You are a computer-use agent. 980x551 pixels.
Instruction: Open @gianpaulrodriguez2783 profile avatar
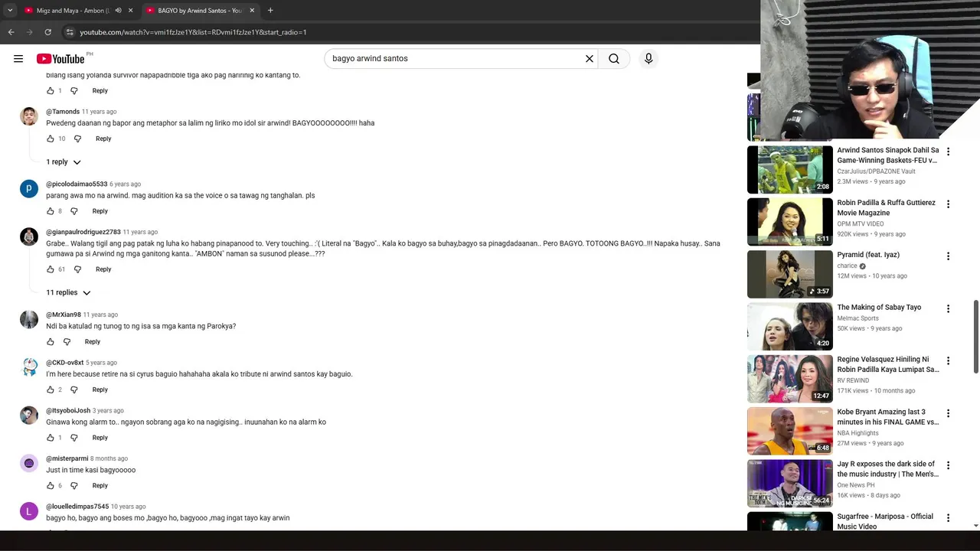pyautogui.click(x=29, y=236)
